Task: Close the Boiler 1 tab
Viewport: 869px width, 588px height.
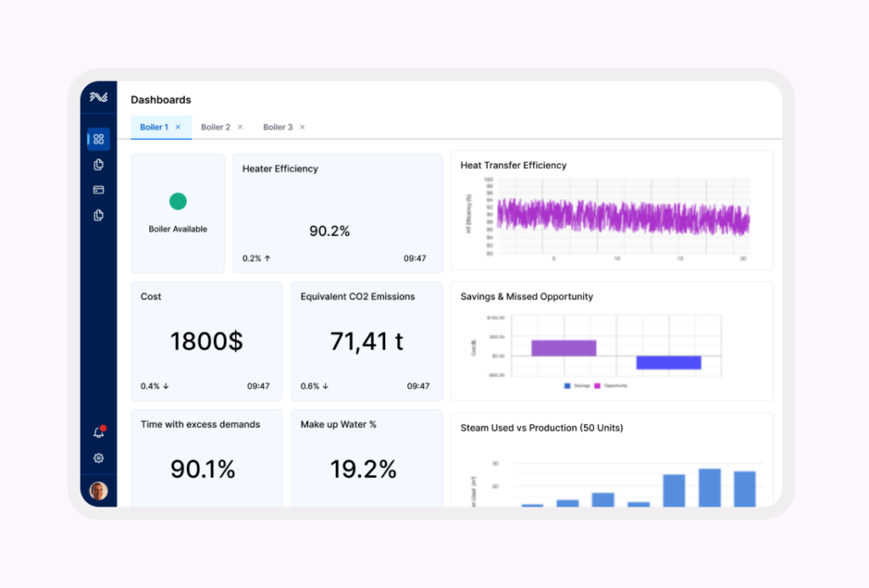Action: coord(178,127)
